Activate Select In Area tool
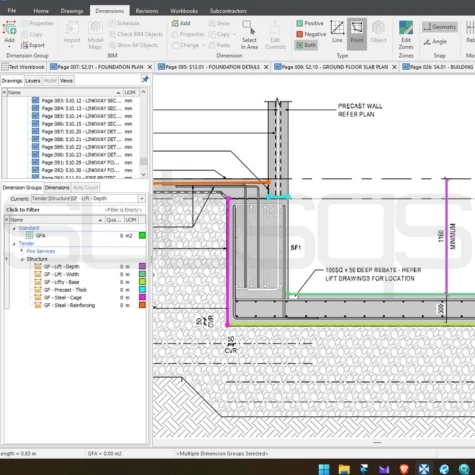 pyautogui.click(x=249, y=35)
